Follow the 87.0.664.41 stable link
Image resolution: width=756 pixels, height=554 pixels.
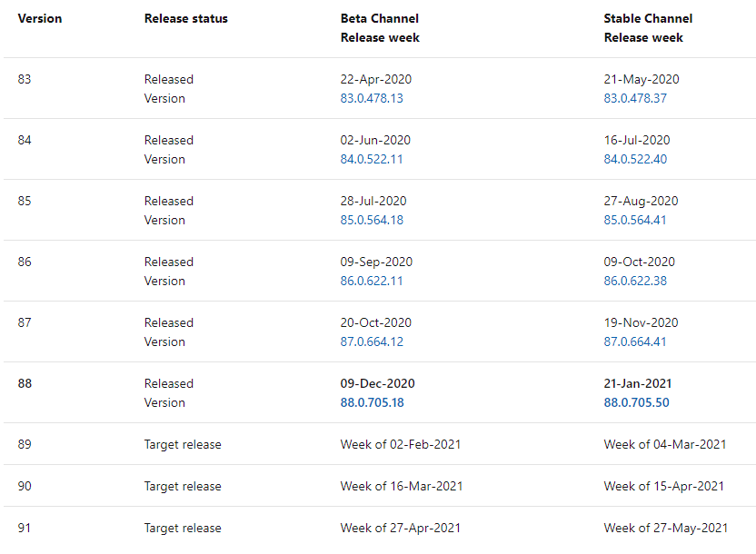tap(635, 341)
